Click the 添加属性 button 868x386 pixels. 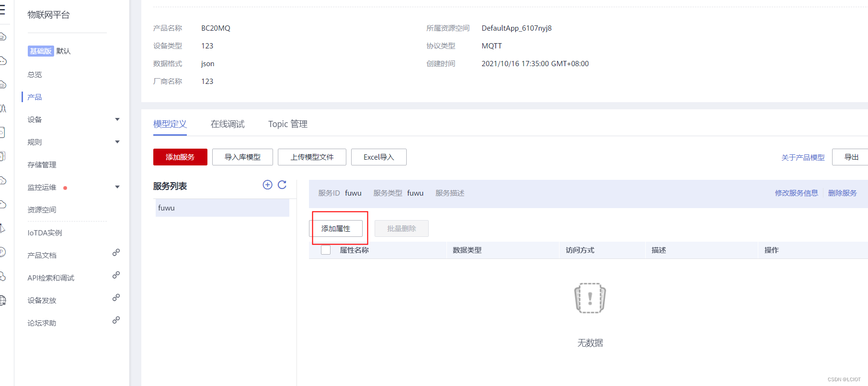[x=336, y=229]
